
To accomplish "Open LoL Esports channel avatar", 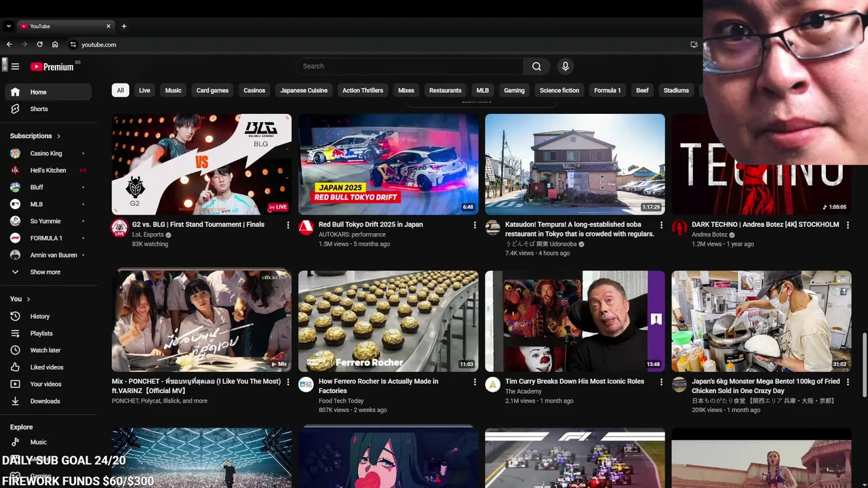I will [x=119, y=228].
